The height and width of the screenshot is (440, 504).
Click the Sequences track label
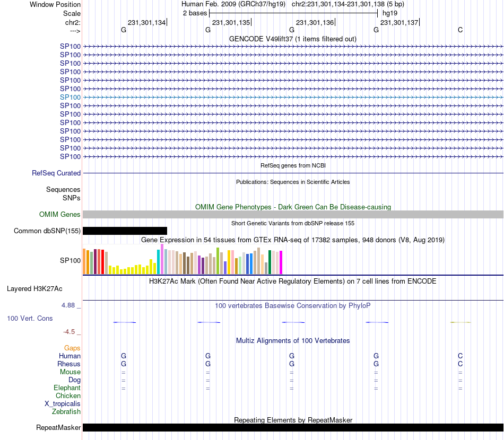coord(63,189)
